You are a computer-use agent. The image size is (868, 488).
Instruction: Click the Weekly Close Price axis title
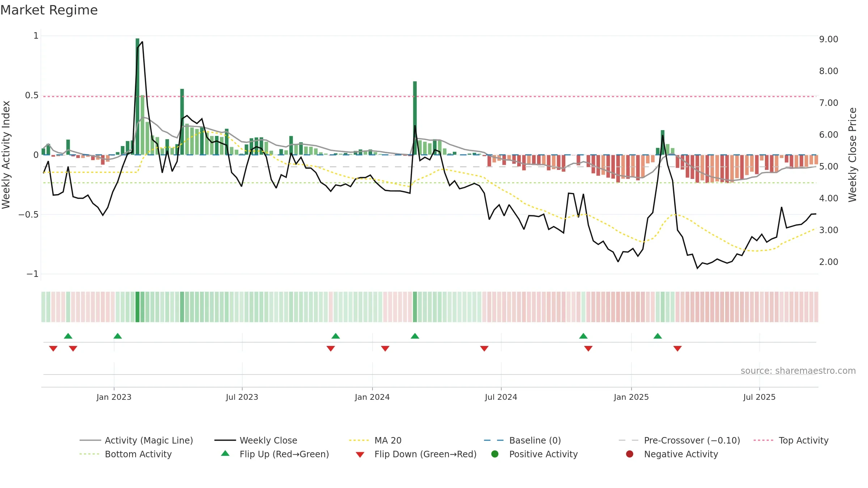[853, 155]
